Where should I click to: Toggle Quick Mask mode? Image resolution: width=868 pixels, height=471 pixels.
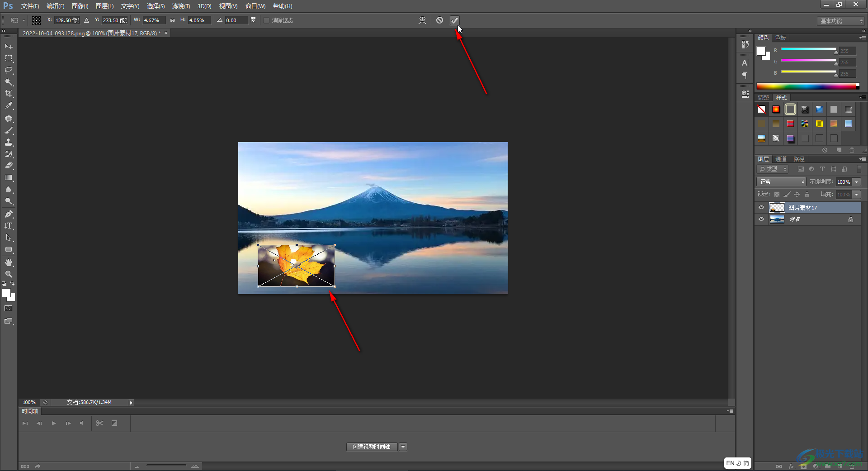[9, 309]
